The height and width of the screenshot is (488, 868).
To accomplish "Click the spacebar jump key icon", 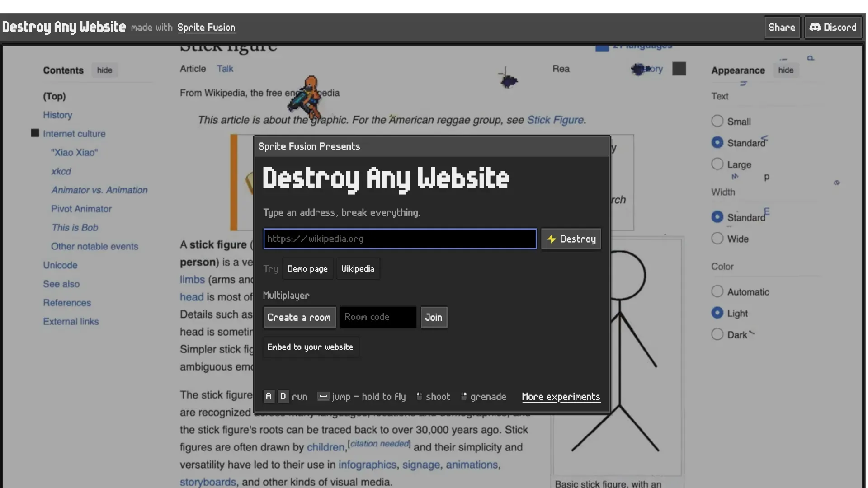I will click(323, 397).
